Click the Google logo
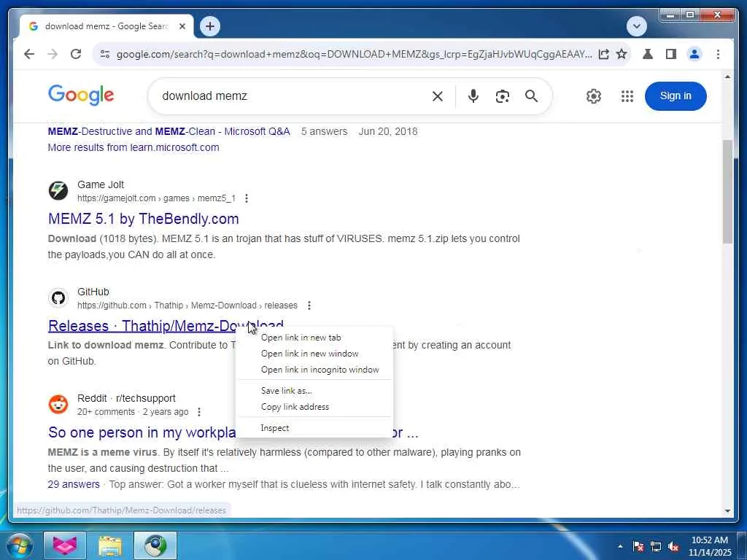 [x=81, y=96]
